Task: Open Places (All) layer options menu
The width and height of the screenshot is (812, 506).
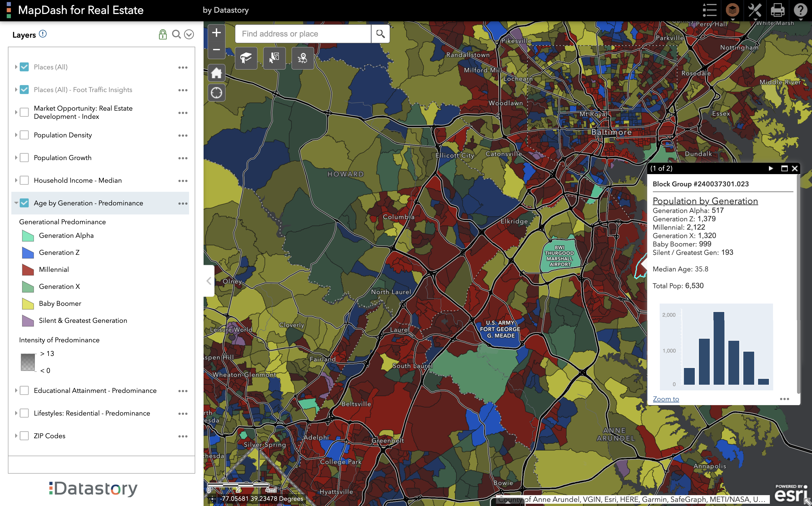Action: point(183,68)
